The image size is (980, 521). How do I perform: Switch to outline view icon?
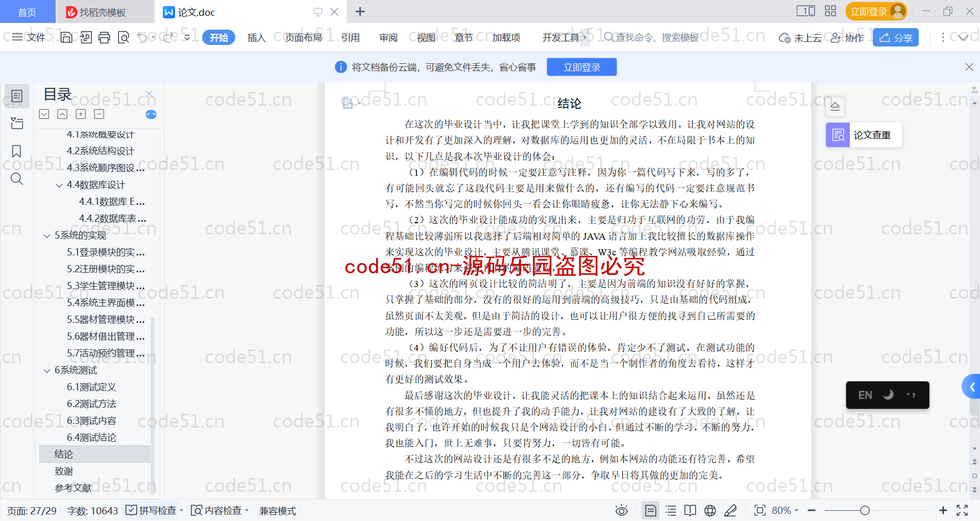[671, 510]
